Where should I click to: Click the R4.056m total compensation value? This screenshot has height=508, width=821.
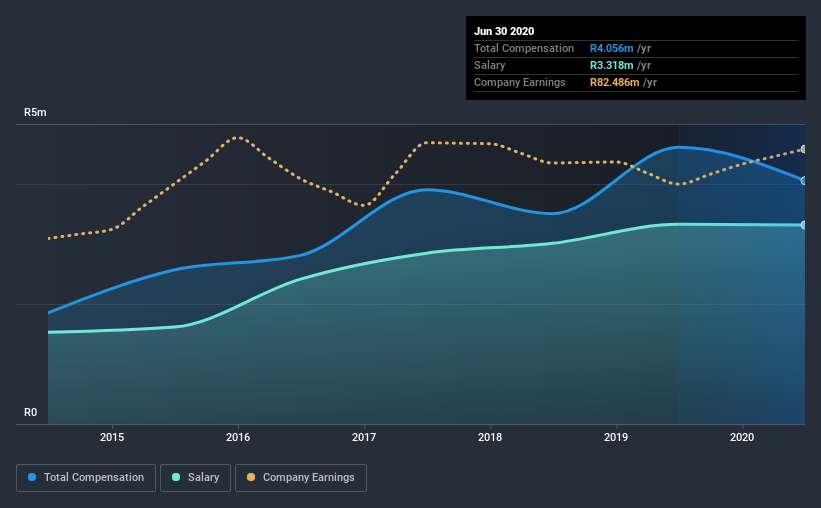click(612, 48)
